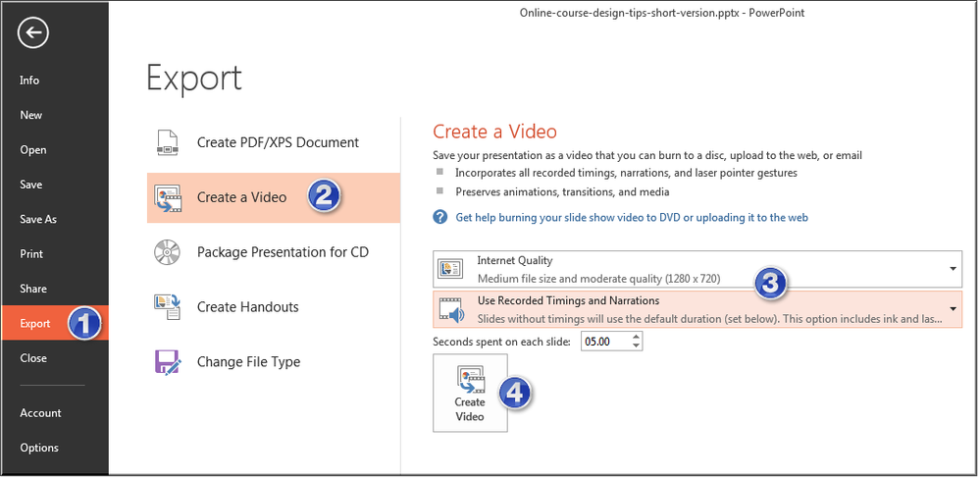Image resolution: width=980 pixels, height=479 pixels.
Task: Open PowerPoint Options
Action: (39, 448)
